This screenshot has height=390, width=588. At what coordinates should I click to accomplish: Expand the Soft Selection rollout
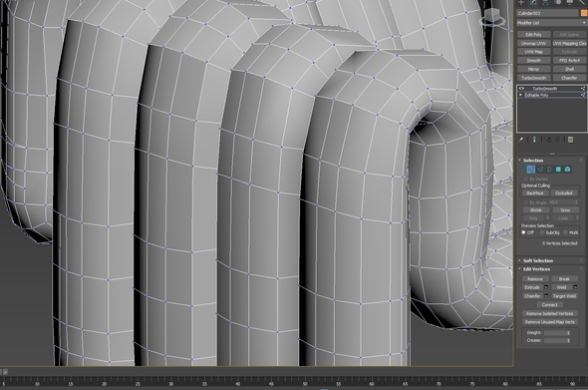click(538, 260)
